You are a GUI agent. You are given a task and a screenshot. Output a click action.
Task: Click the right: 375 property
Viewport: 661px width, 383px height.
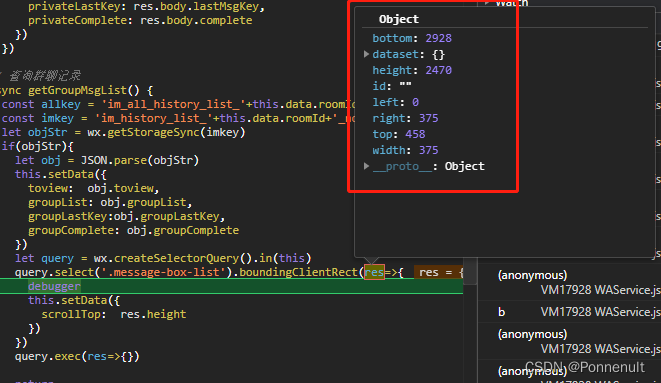click(x=405, y=118)
